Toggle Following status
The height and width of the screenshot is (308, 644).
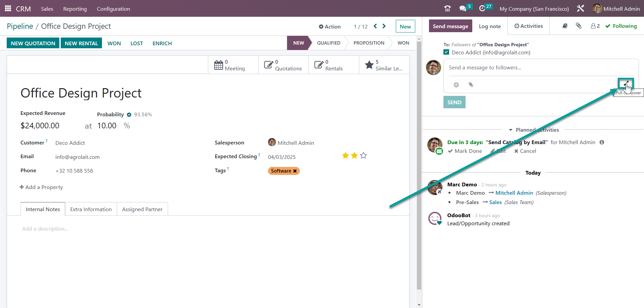click(621, 26)
